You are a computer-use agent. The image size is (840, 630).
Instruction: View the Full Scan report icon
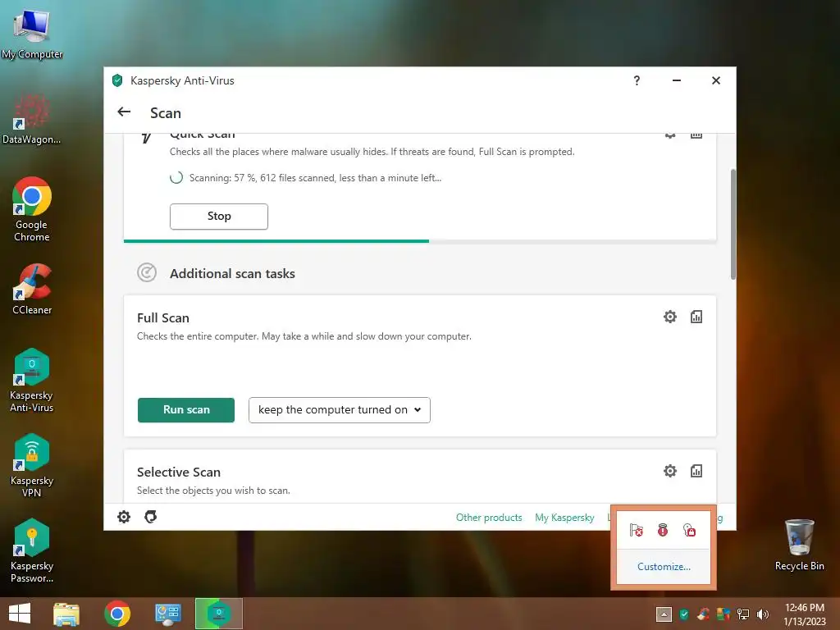[x=696, y=317]
